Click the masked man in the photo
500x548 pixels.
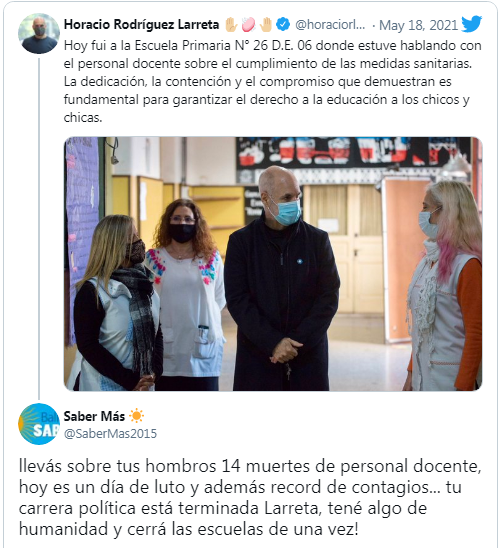[x=282, y=280]
